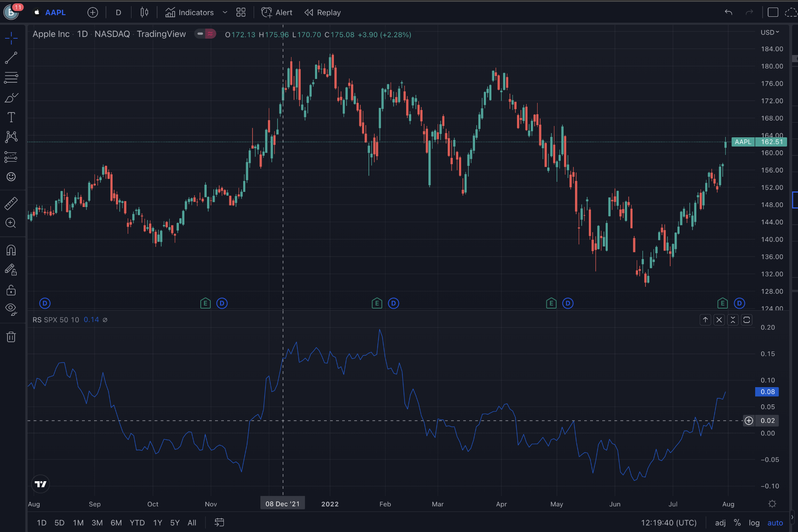Select the 5D time range

[60, 523]
